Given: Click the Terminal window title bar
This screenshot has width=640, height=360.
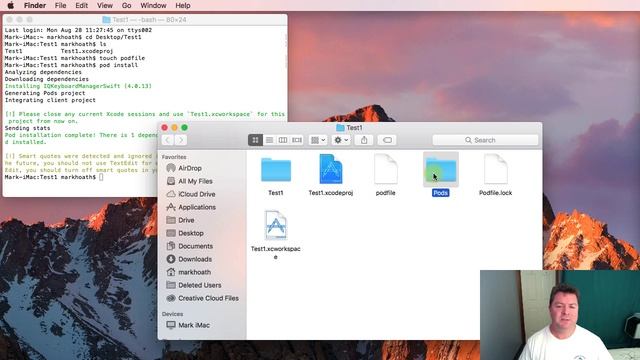Looking at the screenshot, I should (145, 20).
